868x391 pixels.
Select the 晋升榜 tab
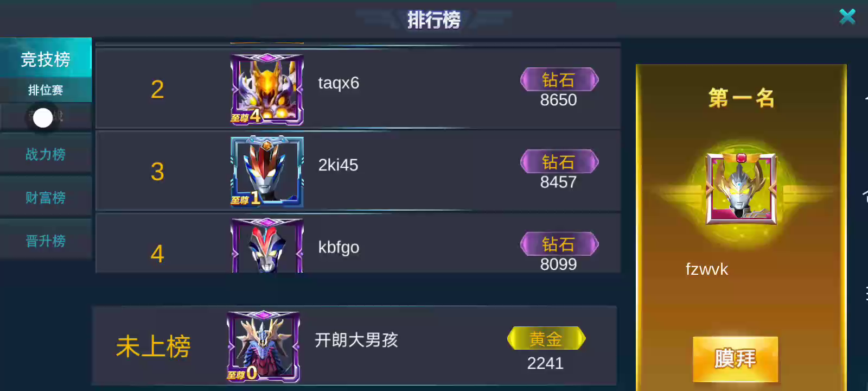coord(46,241)
